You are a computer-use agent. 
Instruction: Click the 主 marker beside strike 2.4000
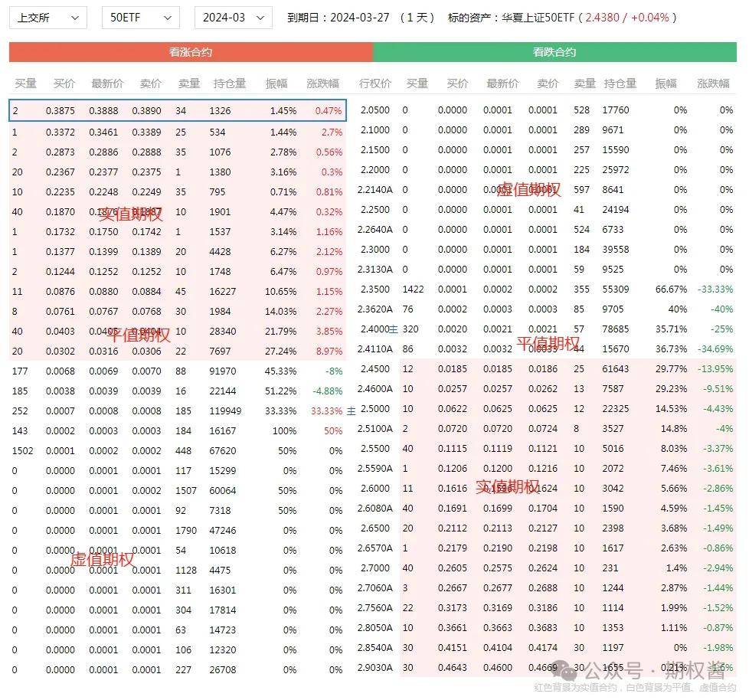[394, 329]
